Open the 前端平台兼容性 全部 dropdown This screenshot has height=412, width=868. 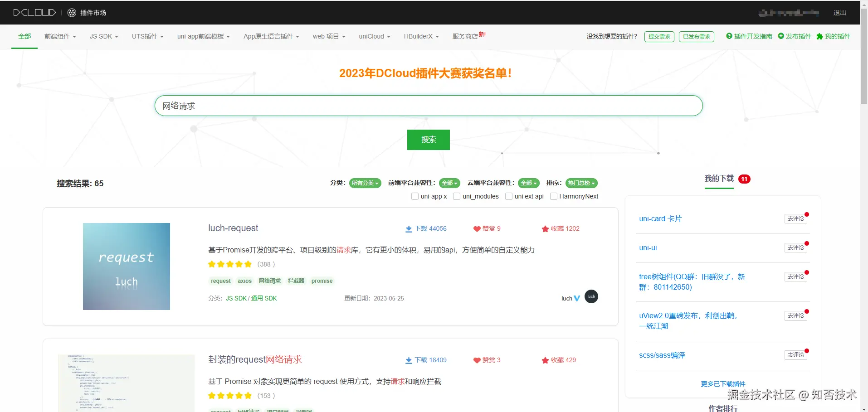tap(449, 183)
